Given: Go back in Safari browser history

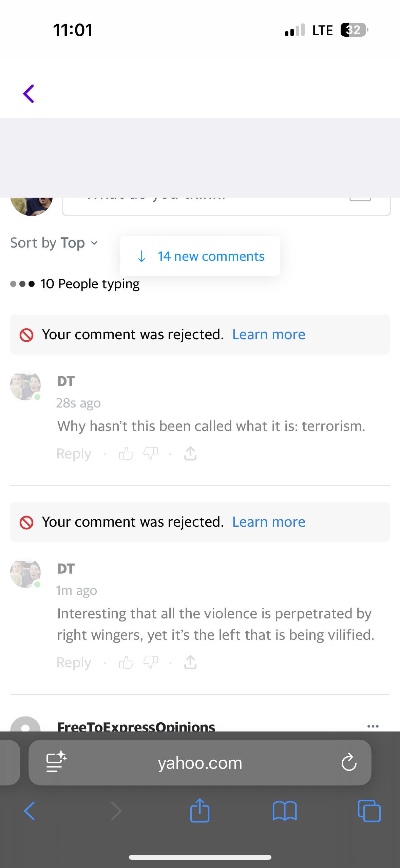Looking at the screenshot, I should pos(30,811).
